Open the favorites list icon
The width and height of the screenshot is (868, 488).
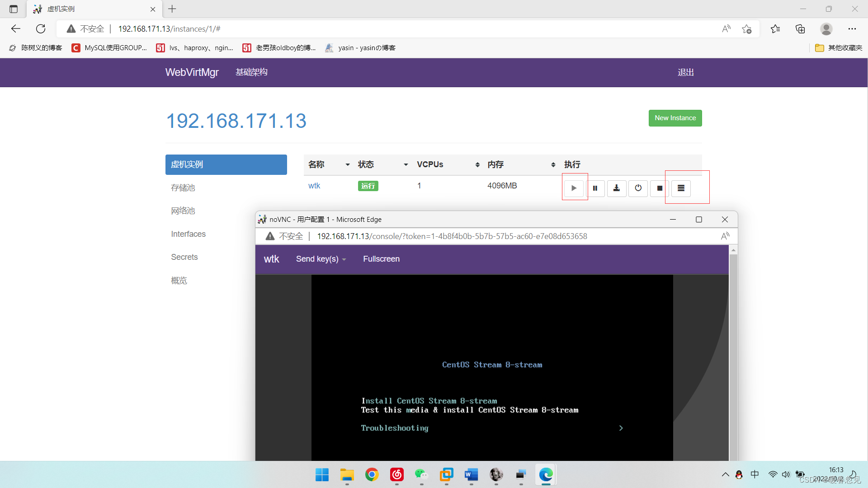click(775, 29)
